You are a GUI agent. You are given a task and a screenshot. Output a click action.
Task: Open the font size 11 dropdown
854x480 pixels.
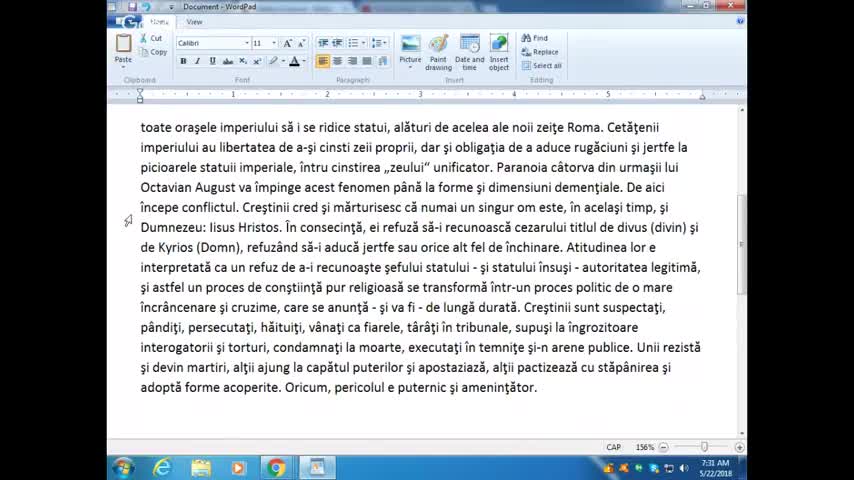click(x=274, y=43)
